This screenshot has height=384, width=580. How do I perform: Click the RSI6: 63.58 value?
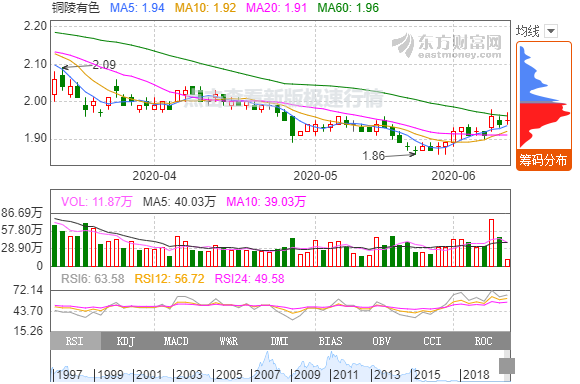click(93, 279)
